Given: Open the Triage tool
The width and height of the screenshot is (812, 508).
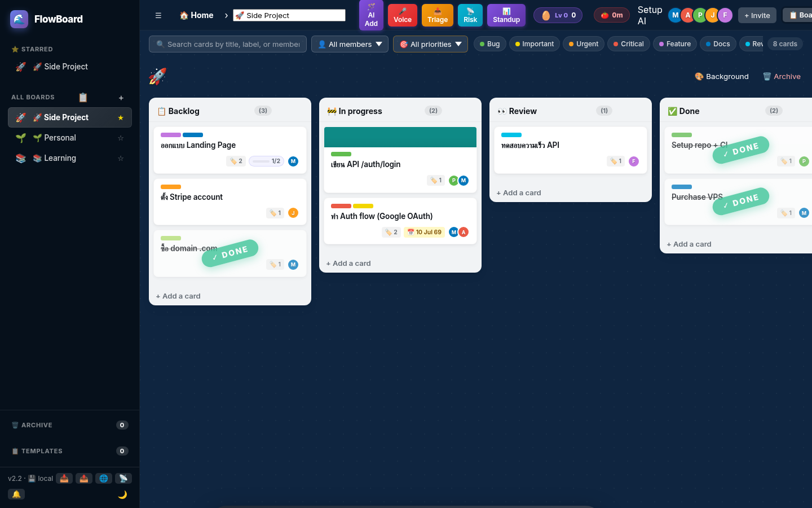Looking at the screenshot, I should (438, 15).
